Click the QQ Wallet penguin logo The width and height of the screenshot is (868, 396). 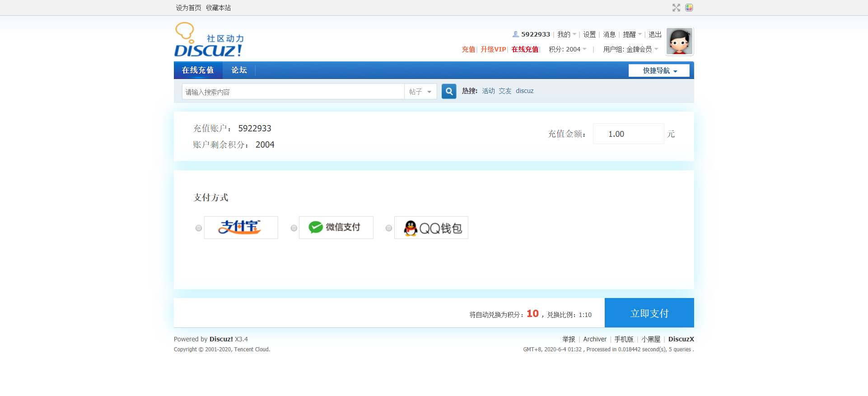pos(431,228)
